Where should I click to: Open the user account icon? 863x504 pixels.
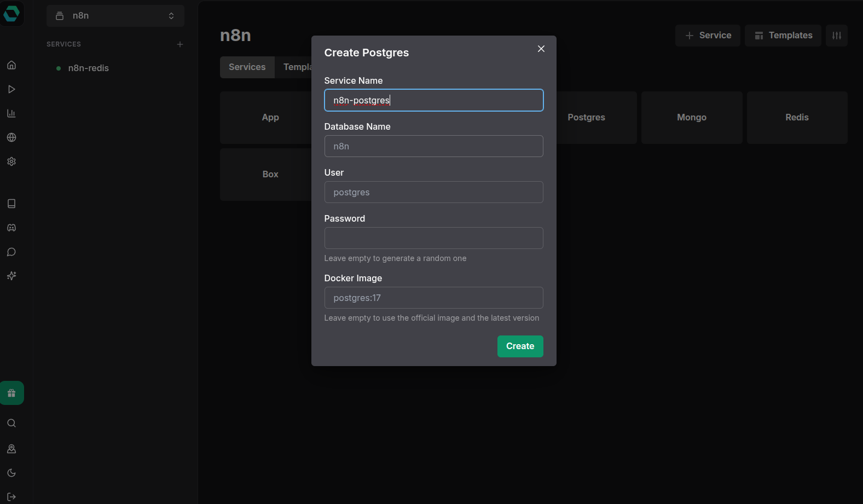tap(11, 449)
